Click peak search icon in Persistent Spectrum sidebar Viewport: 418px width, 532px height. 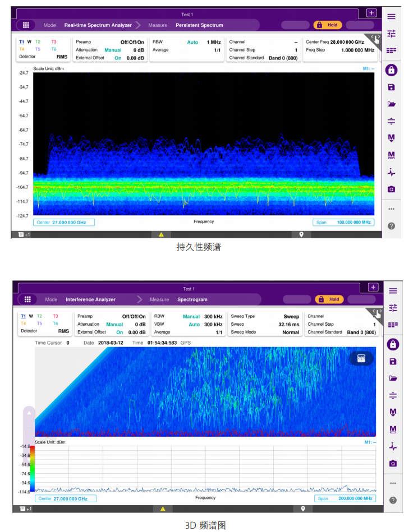(x=391, y=172)
